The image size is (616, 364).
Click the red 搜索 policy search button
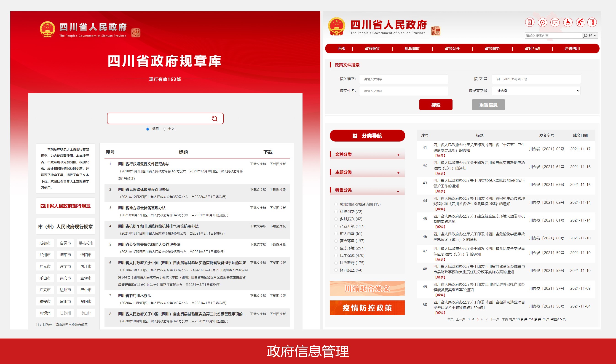436,105
